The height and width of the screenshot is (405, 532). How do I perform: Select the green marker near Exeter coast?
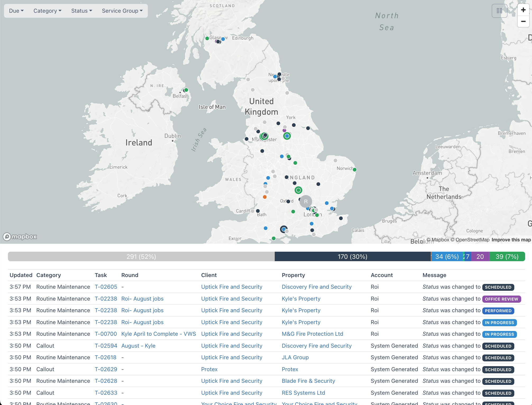point(274,238)
